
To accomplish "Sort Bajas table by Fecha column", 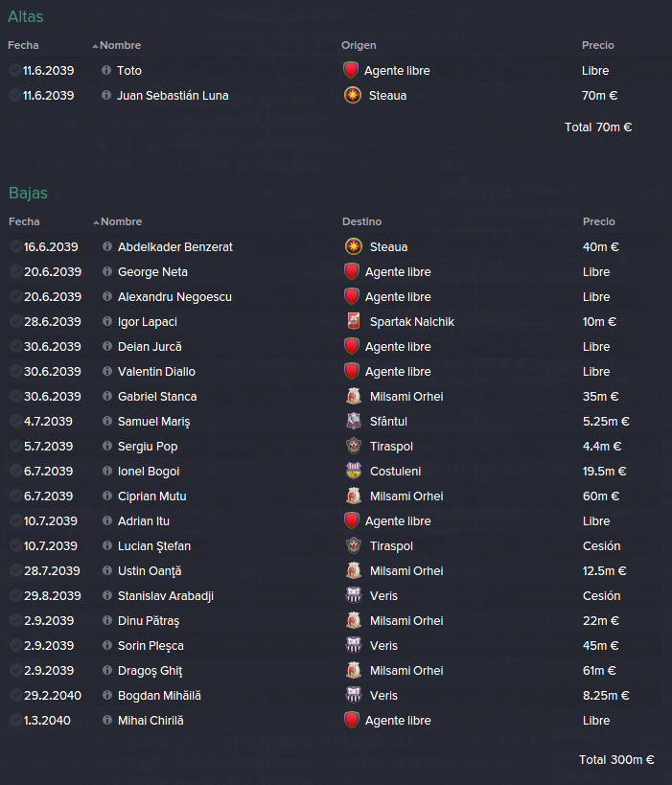I will point(24,221).
